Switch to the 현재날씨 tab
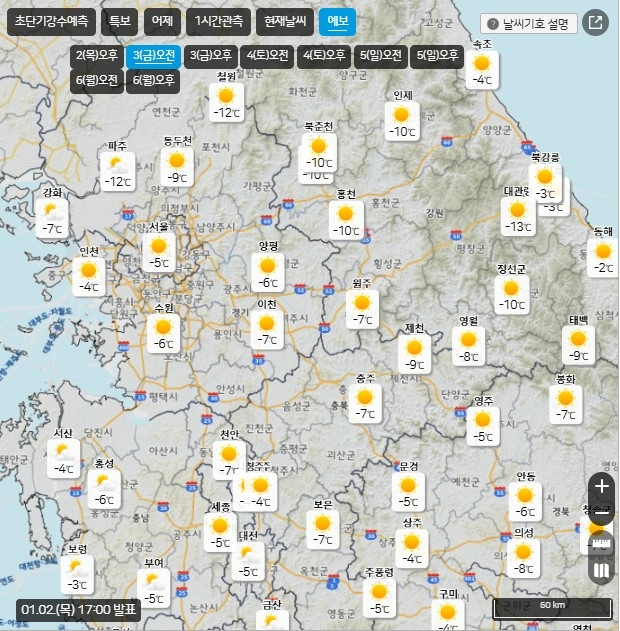The width and height of the screenshot is (620, 631). pos(285,22)
